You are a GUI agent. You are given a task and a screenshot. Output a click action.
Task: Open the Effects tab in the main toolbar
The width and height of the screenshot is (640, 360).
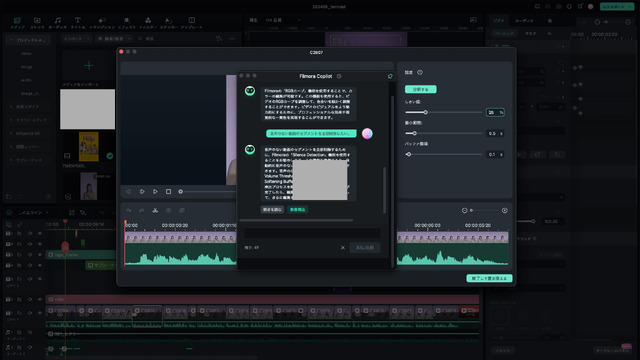point(127,23)
